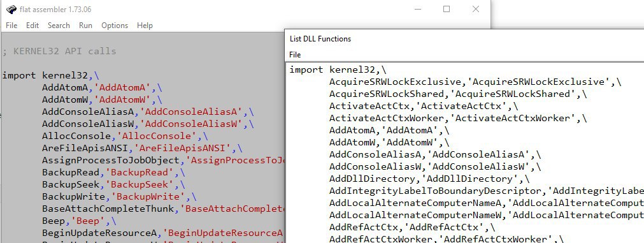
Task: Click the AcquireSRWLockShared line
Action: point(458,94)
